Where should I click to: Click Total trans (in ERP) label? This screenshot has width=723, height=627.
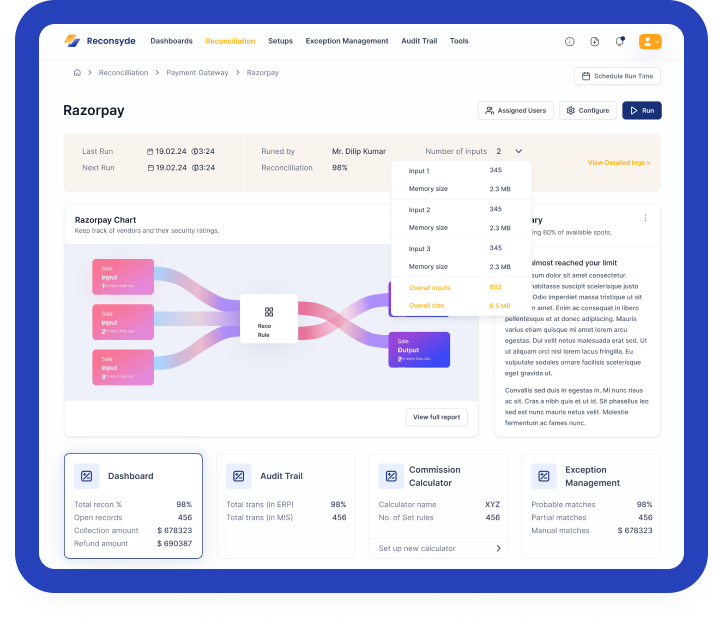click(260, 504)
